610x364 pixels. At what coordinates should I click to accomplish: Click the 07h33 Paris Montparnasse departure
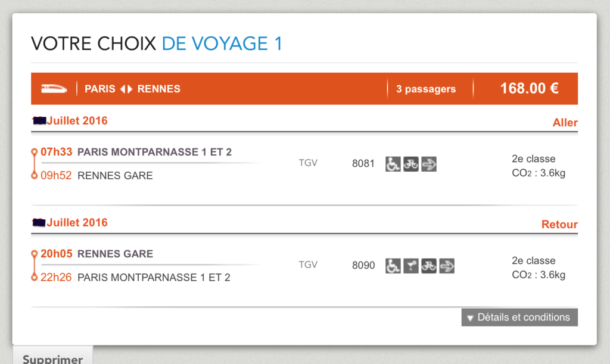tap(136, 152)
